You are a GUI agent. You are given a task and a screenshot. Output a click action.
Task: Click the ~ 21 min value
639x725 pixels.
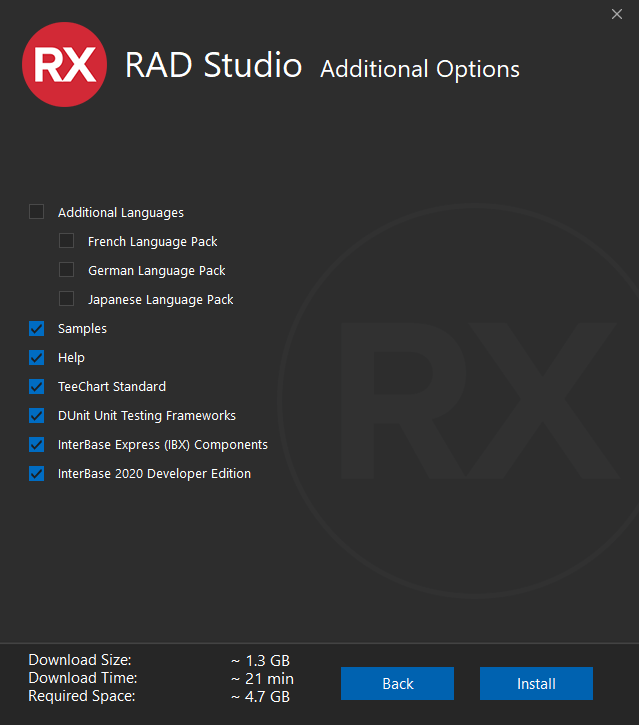(262, 679)
